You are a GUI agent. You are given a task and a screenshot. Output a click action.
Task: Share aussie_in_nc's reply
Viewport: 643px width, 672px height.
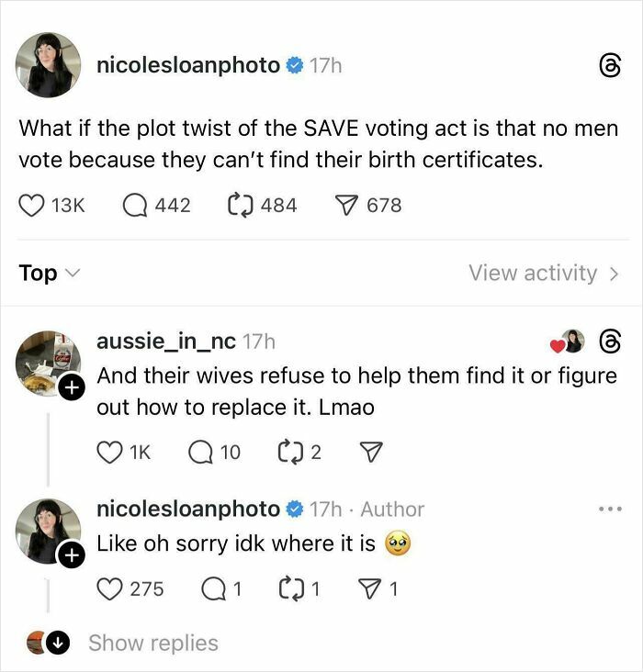(372, 451)
